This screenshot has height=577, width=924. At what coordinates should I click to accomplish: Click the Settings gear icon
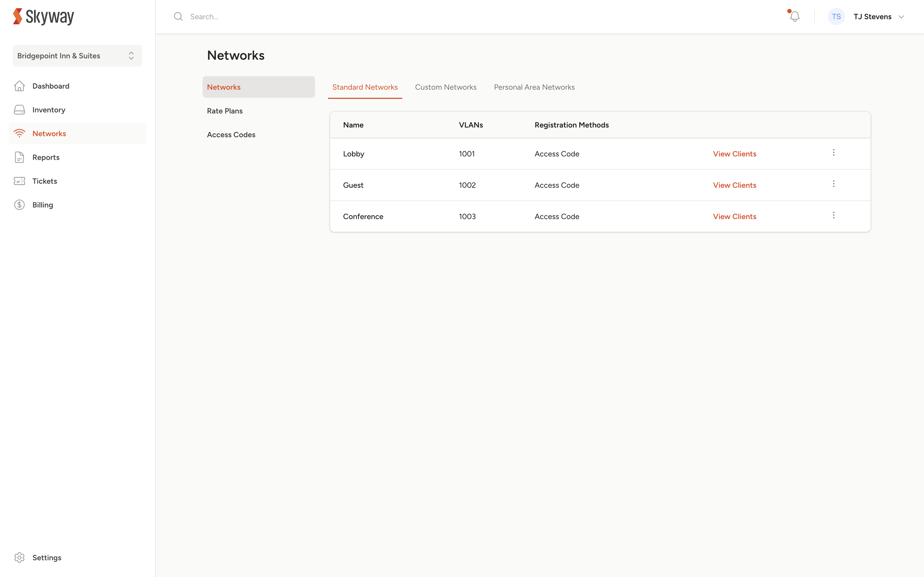click(x=19, y=558)
